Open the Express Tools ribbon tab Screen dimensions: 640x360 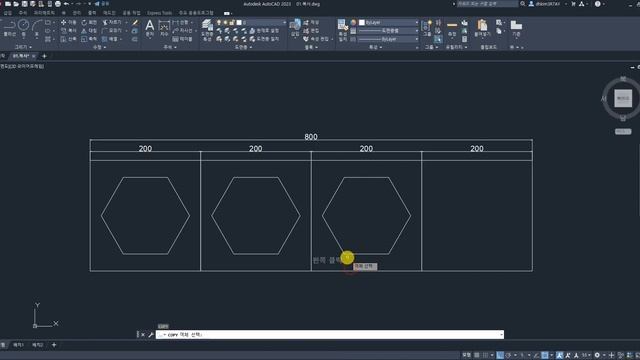159,13
